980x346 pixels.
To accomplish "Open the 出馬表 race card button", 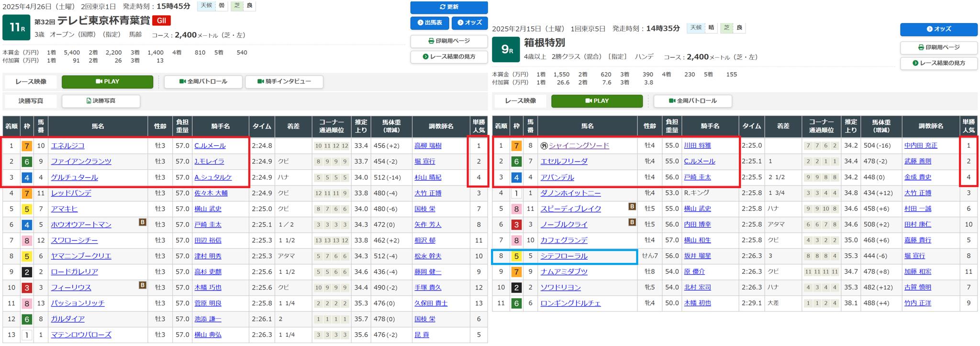I will point(429,22).
